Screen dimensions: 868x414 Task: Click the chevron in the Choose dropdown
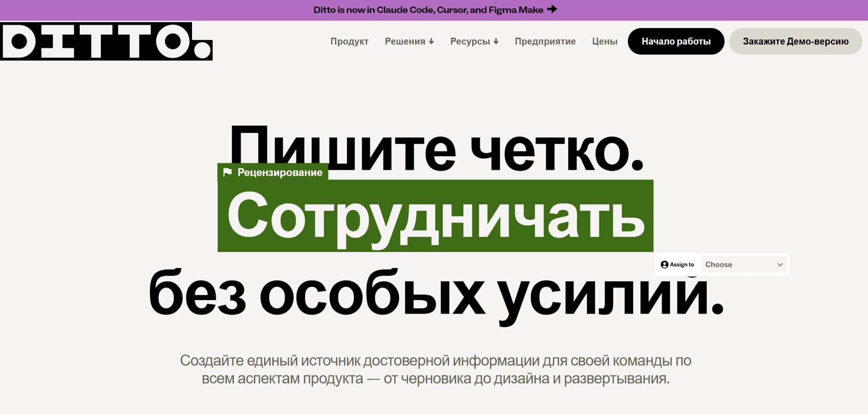point(780,265)
